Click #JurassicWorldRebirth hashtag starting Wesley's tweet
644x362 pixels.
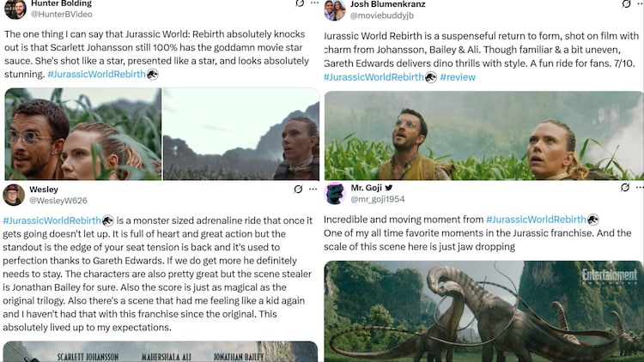tap(52, 220)
